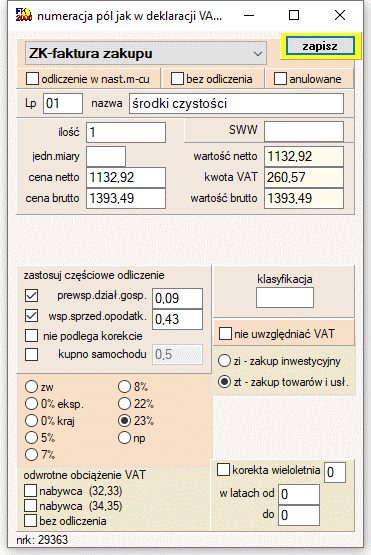Click the wartość brutto field
Screen dimensions: 371x555
[304, 198]
